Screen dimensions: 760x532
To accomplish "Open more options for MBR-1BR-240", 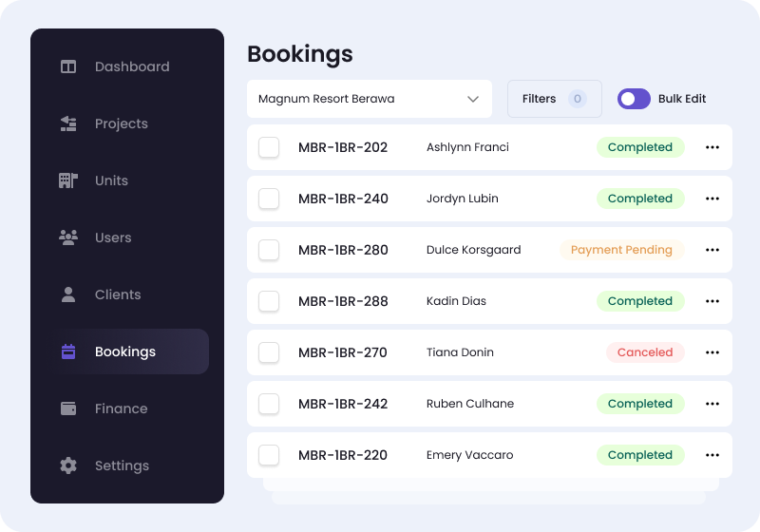I will point(712,199).
